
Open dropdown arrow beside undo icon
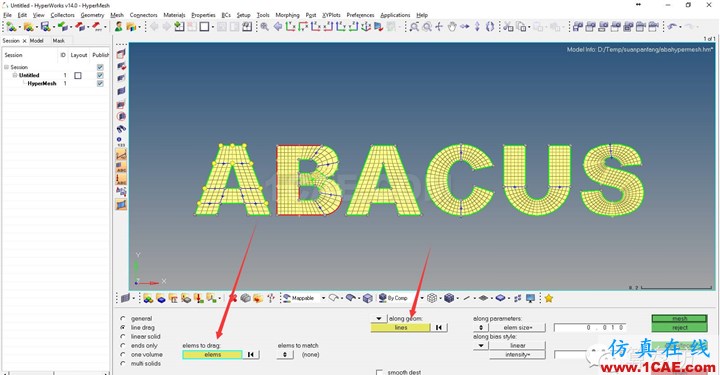[x=681, y=27]
